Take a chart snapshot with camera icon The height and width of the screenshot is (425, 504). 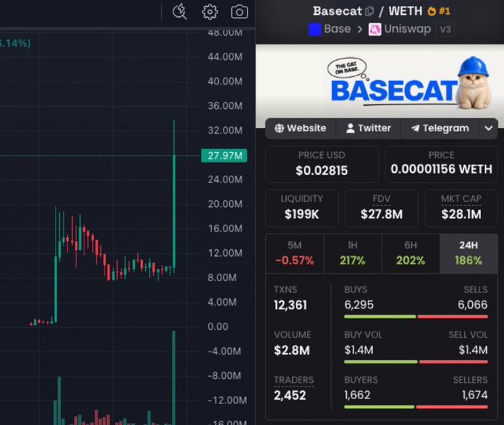pos(239,12)
